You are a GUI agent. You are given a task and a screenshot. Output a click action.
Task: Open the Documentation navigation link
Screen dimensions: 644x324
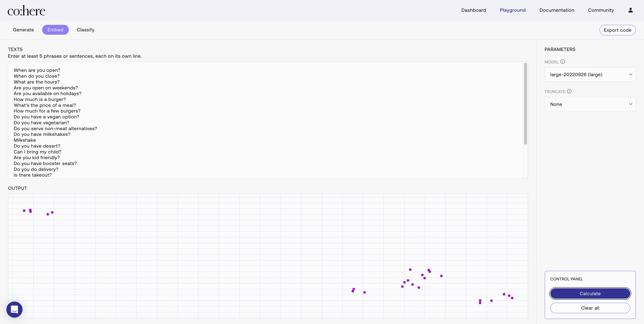557,10
